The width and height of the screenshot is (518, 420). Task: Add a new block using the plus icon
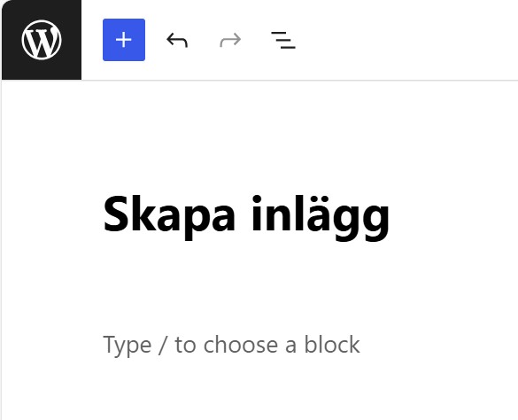coord(124,40)
